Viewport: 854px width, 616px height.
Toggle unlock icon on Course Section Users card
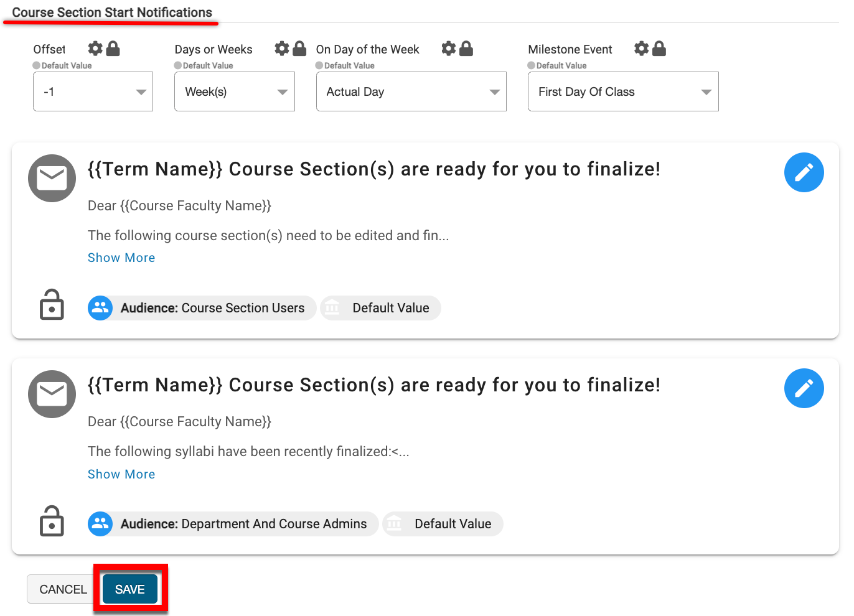tap(52, 305)
